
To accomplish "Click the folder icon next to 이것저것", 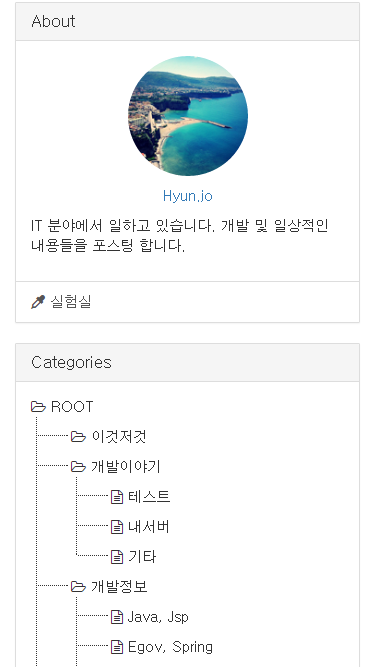I will (78, 437).
